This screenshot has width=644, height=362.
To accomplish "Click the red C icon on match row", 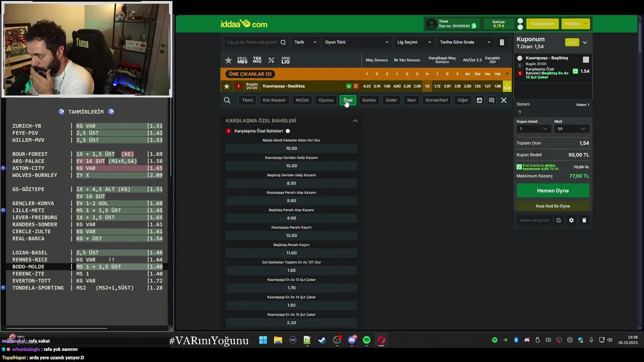I will 356,86.
